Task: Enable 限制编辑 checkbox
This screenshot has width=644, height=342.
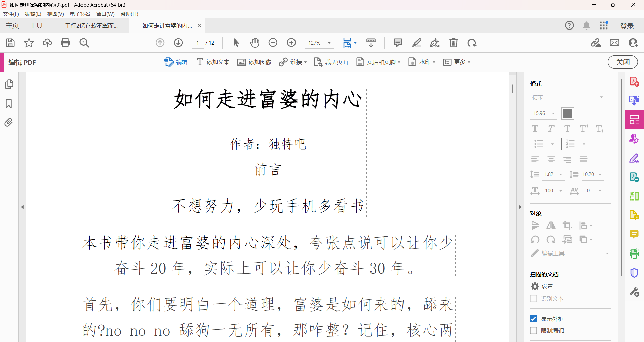Action: (533, 330)
